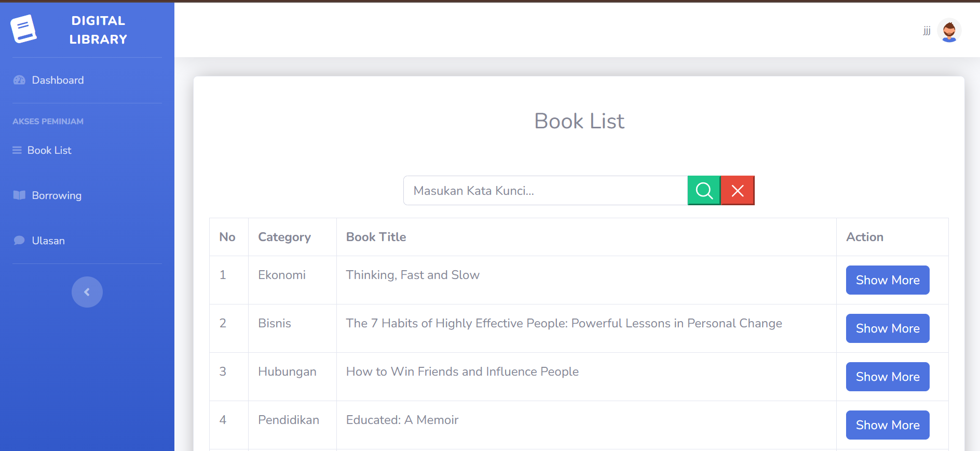Open the user avatar profile picture
Image resolution: width=980 pixels, height=451 pixels.
coord(949,31)
